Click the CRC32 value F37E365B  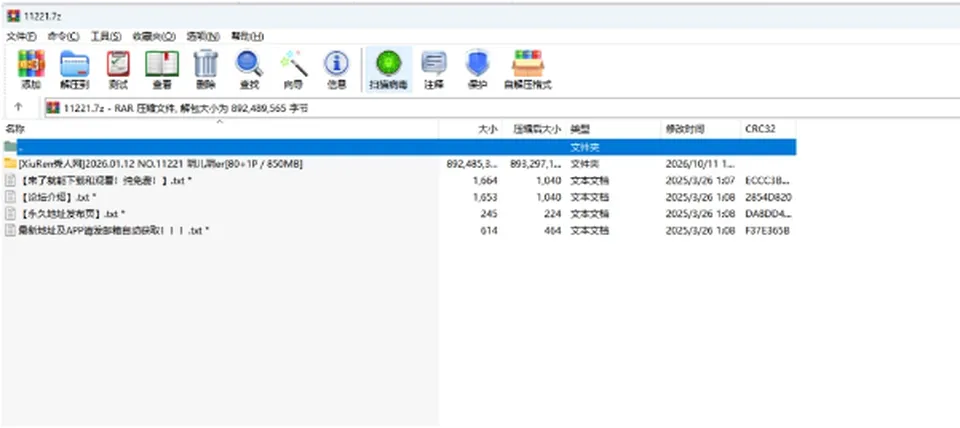767,230
